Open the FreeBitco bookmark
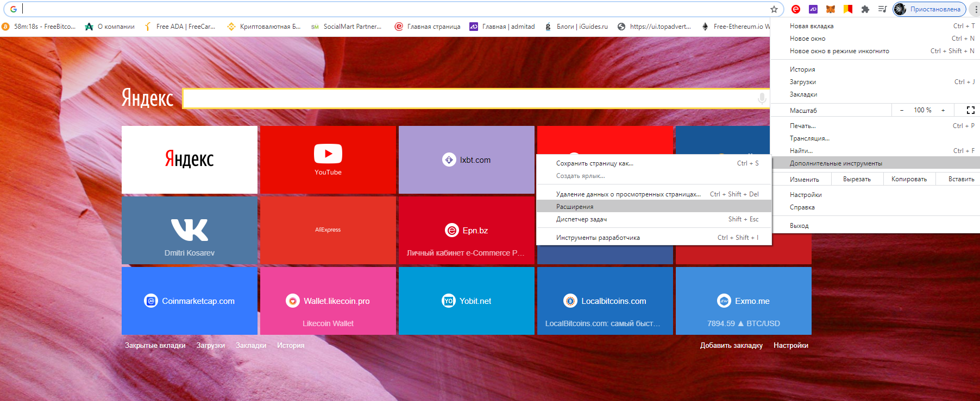980x401 pixels. (x=39, y=27)
